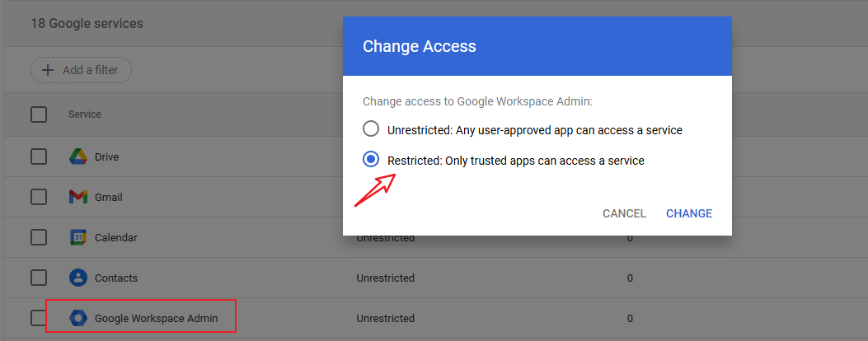This screenshot has width=868, height=341.
Task: Check the Gmail row checkbox
Action: click(x=39, y=198)
